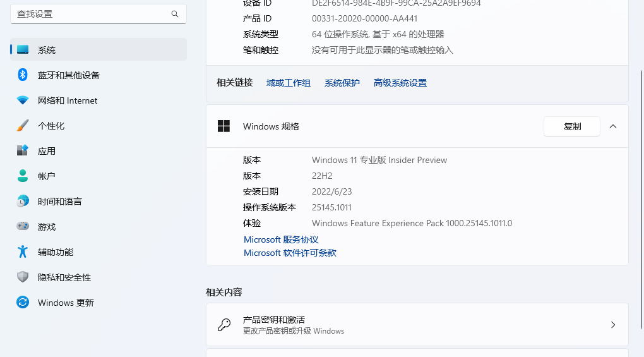This screenshot has width=644, height=357.
Task: Open Microsoft 服务协议 link
Action: pos(281,239)
